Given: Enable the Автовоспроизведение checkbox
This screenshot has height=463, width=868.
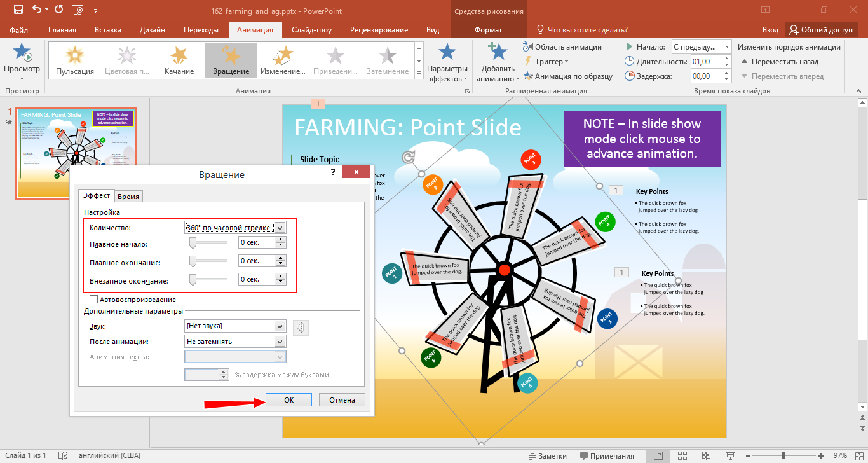Looking at the screenshot, I should click(94, 300).
